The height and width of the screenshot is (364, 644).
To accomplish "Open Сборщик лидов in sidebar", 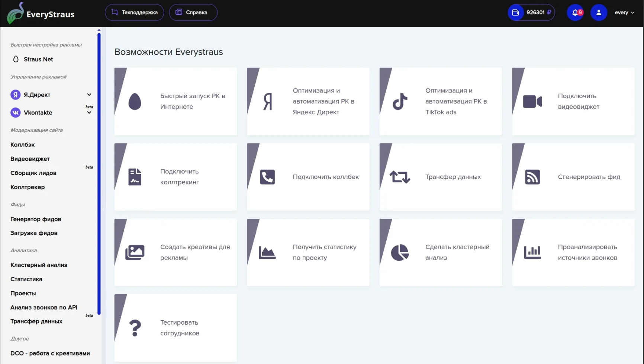I will click(x=33, y=173).
